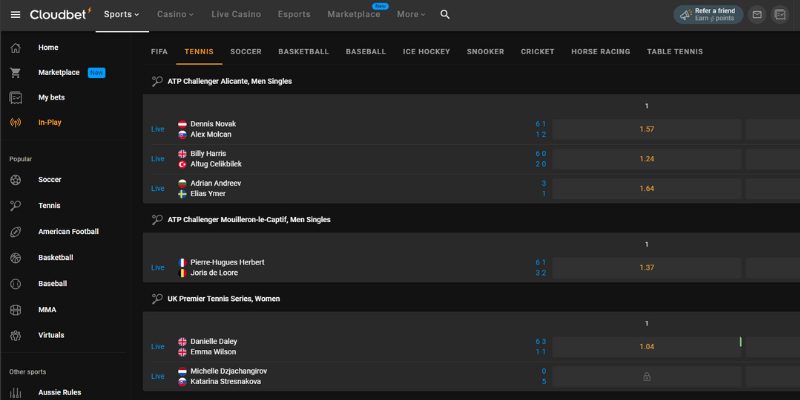Switch to the HORSE RACING tab
Screen dimensions: 800x400
tap(601, 52)
